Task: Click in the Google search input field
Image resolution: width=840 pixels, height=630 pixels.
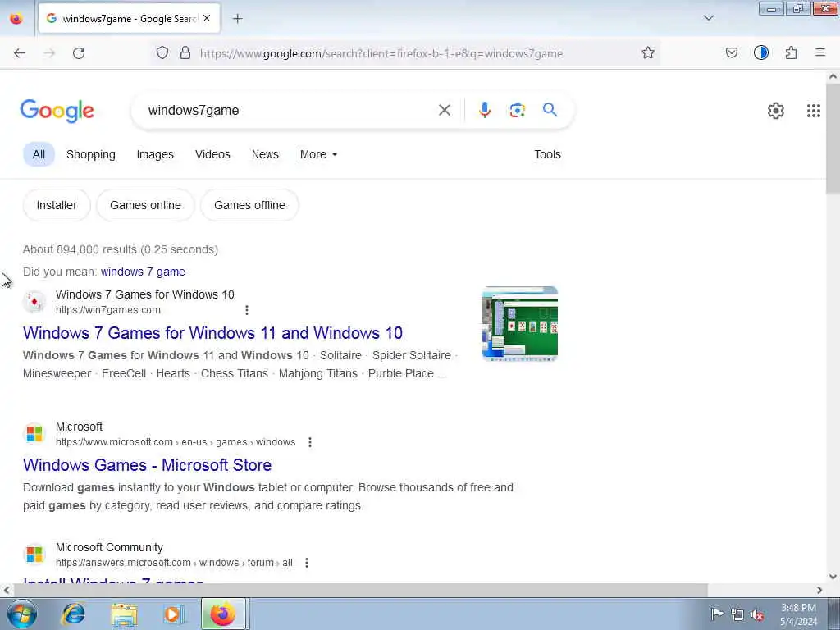Action: [290, 111]
